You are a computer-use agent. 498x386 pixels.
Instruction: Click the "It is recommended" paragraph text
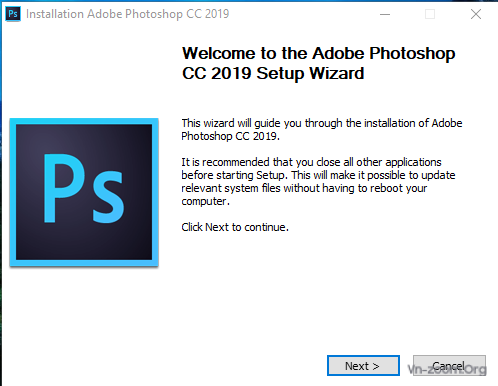point(318,182)
